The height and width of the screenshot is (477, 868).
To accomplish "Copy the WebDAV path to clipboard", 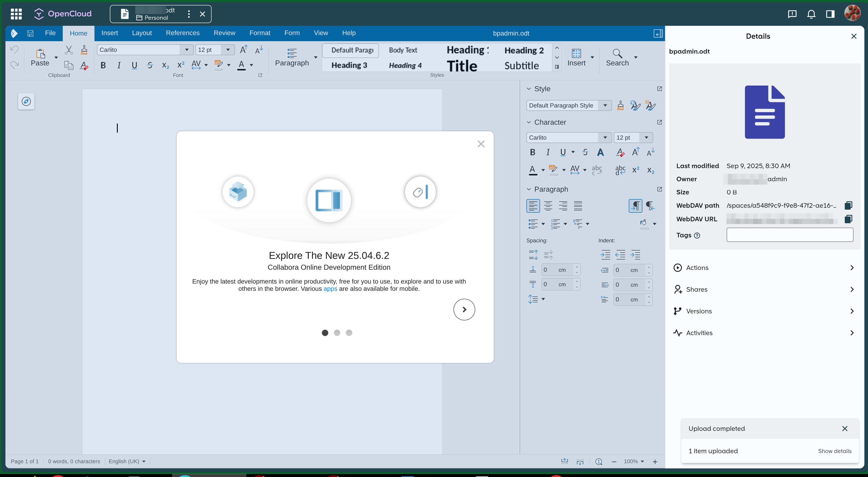I will click(849, 205).
